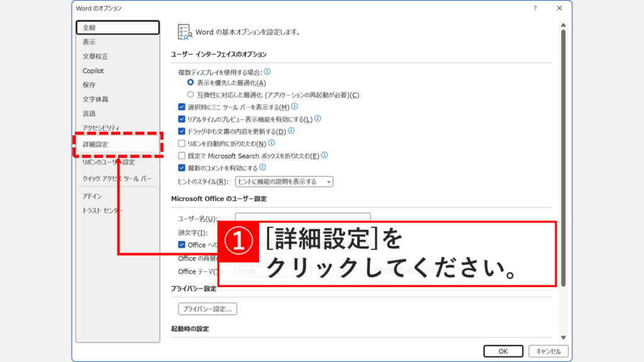Image resolution: width=644 pixels, height=362 pixels.
Task: Open the クイック アクセス ツール バー category
Action: 118,178
